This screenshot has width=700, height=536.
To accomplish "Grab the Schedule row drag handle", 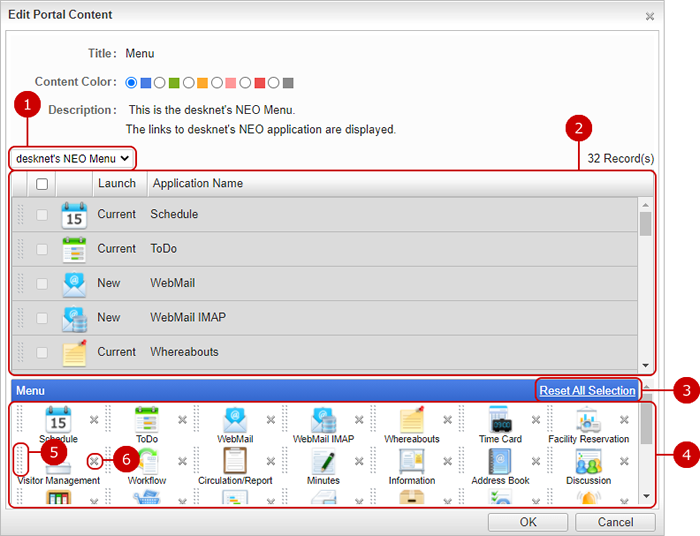I will point(20,215).
